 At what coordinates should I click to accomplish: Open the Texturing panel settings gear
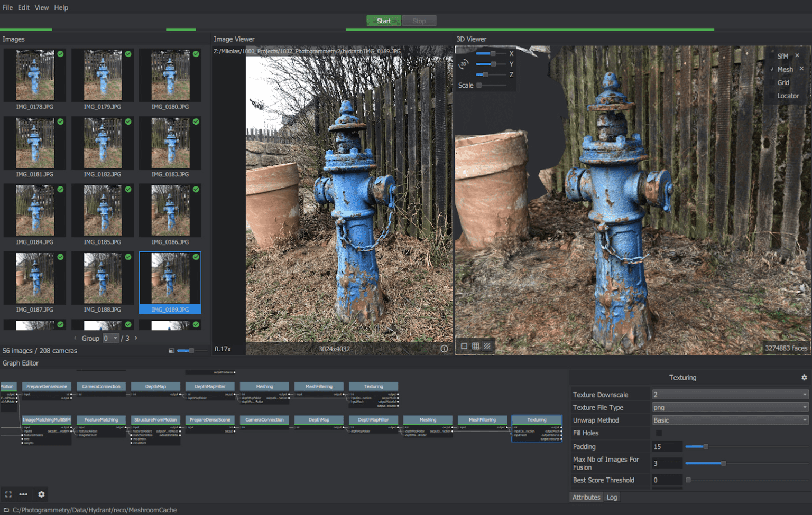(805, 377)
